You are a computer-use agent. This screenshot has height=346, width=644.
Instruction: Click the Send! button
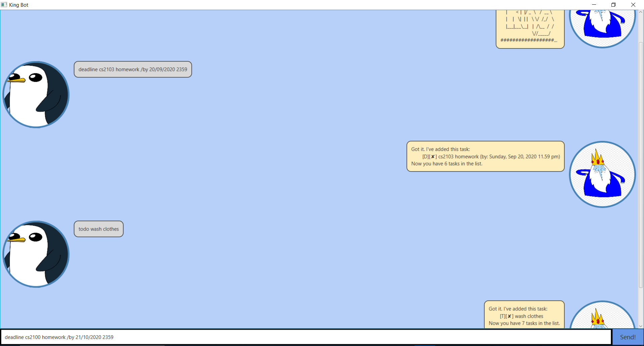[628, 337]
